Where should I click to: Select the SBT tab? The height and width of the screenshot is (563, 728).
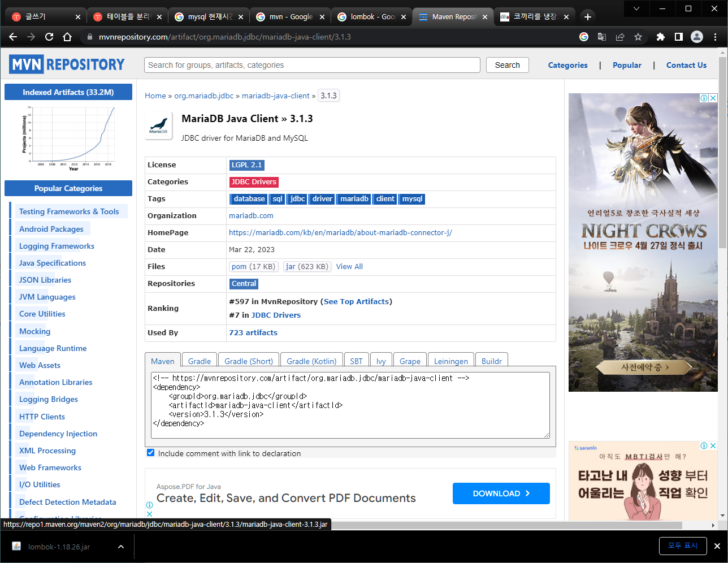click(356, 361)
